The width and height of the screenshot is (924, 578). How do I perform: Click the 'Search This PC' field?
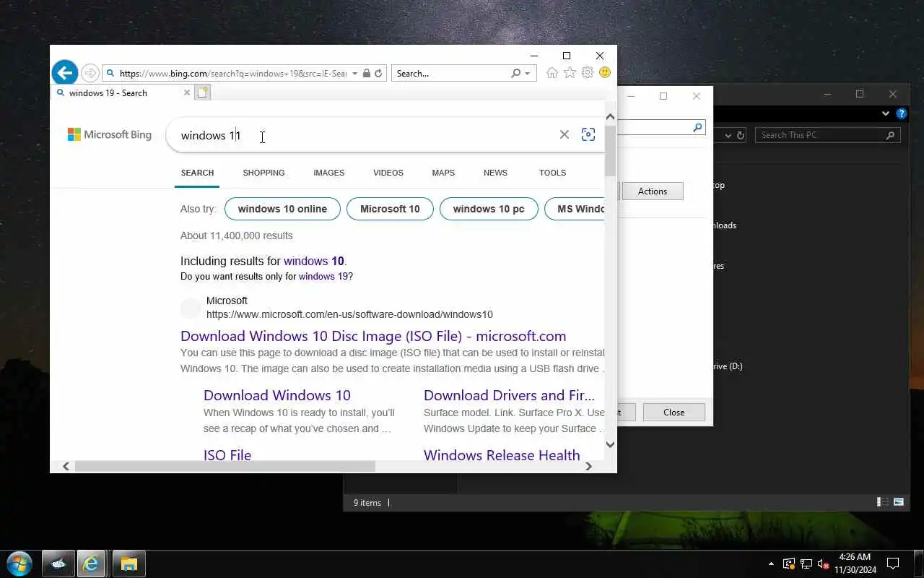pyautogui.click(x=820, y=135)
